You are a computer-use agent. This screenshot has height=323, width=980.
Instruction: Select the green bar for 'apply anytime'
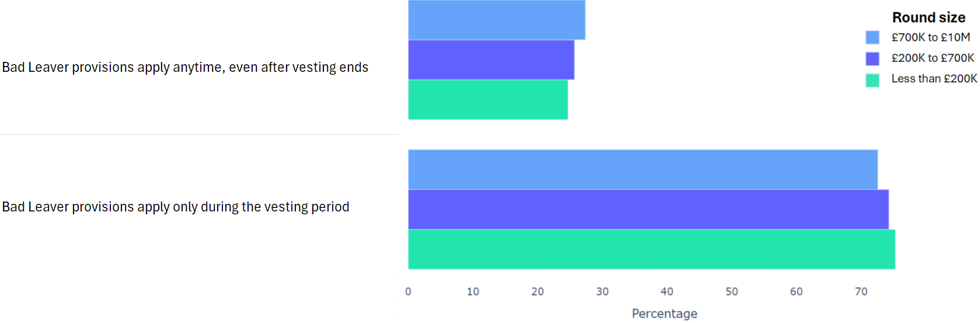pyautogui.click(x=487, y=99)
